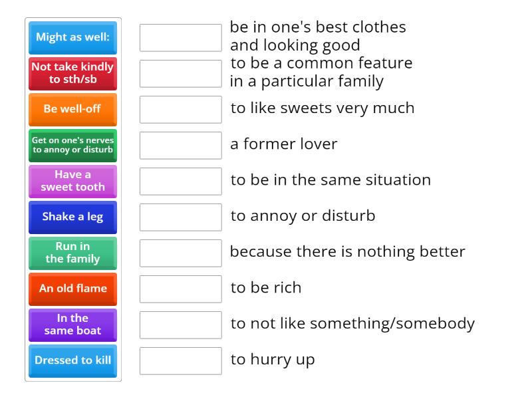Click the box beside "to like sweets very much"
The image size is (532, 399).
coord(180,109)
